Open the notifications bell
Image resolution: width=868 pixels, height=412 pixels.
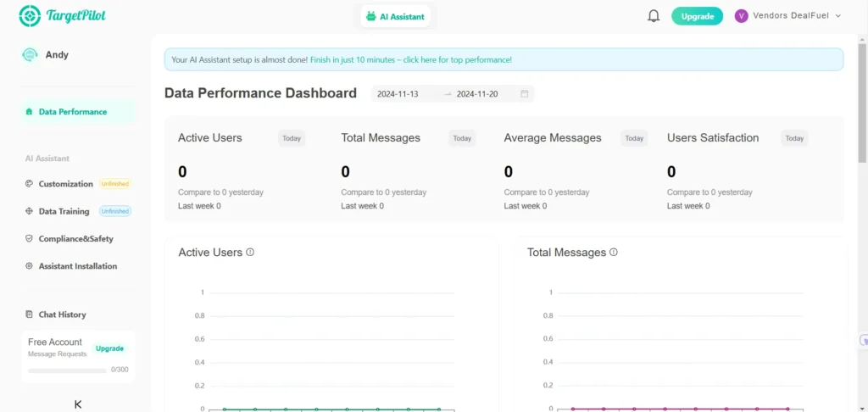pyautogui.click(x=654, y=16)
